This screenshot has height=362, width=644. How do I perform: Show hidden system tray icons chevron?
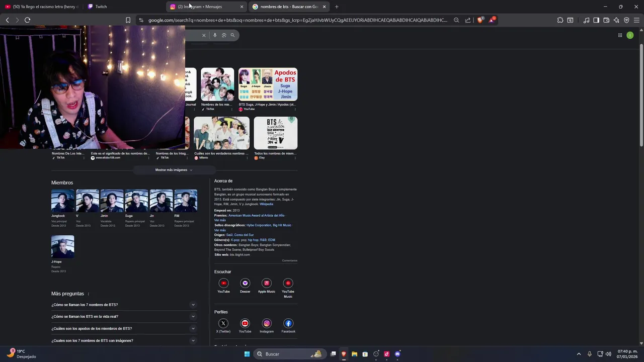tap(579, 354)
